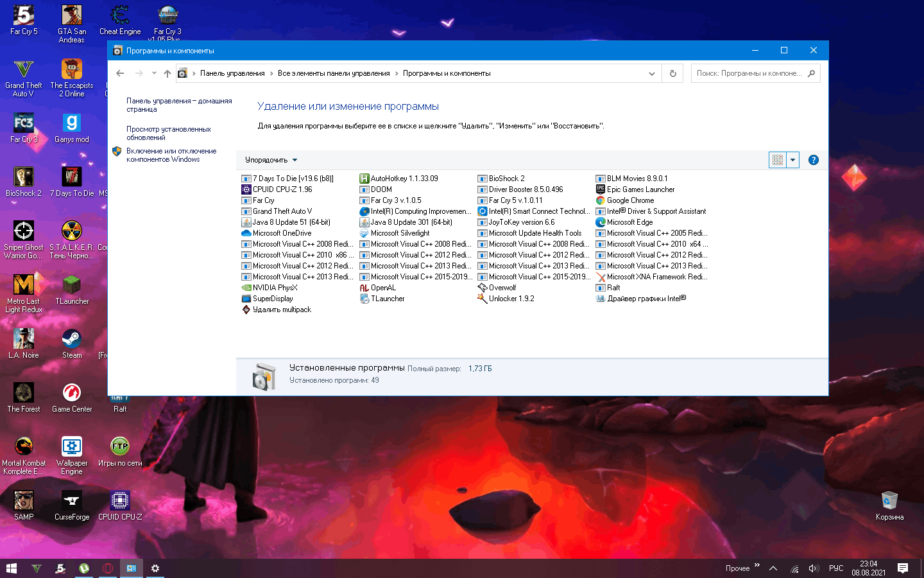Expand the view options dropdown arrow
The width and height of the screenshot is (924, 578).
[x=792, y=160]
